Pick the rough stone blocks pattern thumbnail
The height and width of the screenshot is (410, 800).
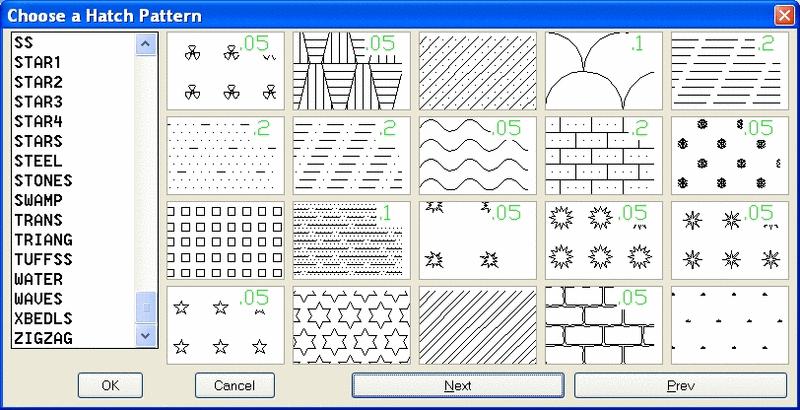[x=604, y=325]
